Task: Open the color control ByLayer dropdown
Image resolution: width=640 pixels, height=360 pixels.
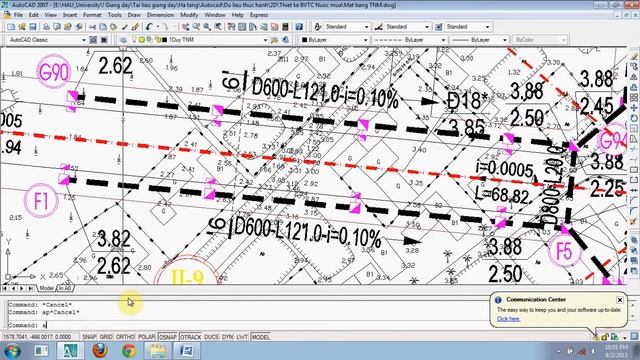Action: pos(365,40)
